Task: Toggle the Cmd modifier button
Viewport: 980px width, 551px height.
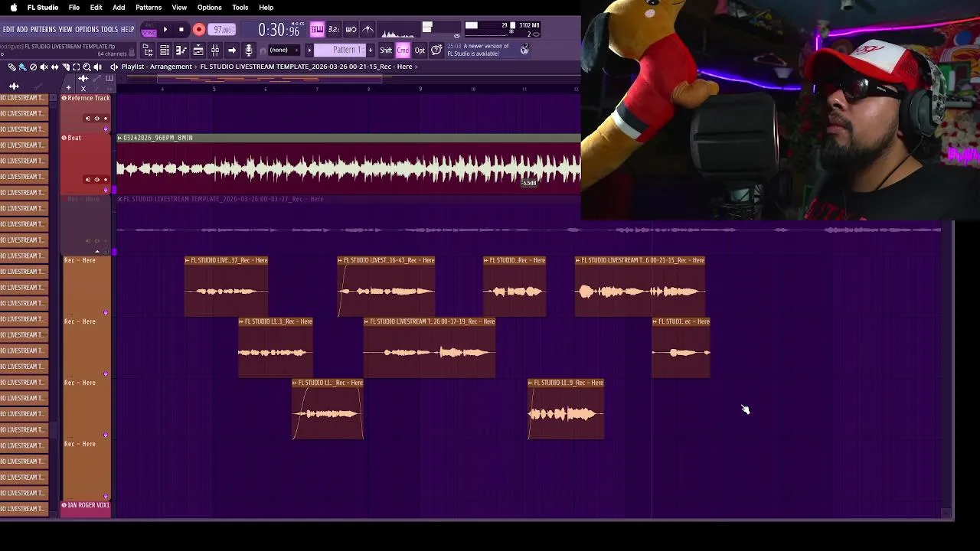Action: (403, 50)
